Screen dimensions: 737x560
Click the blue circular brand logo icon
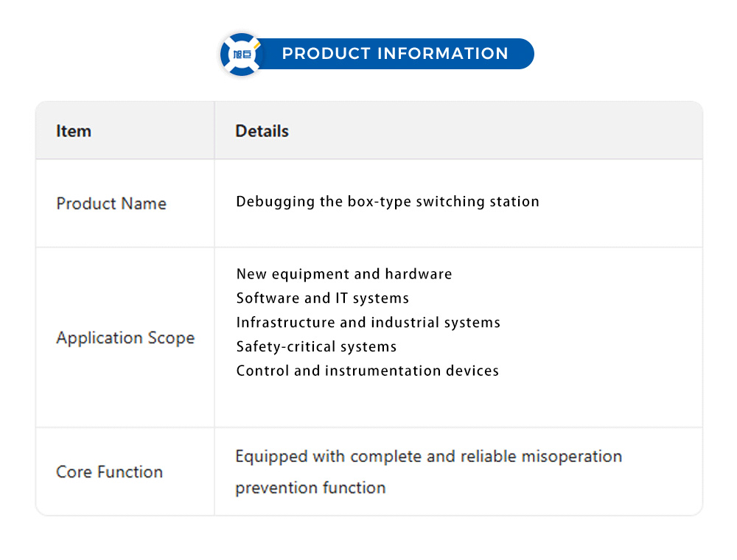pos(242,54)
